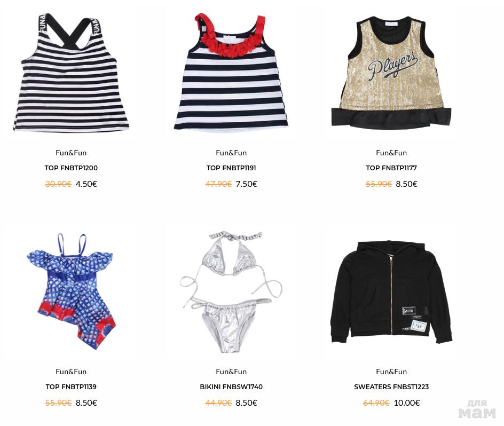The width and height of the screenshot is (504, 426).
Task: Click the 10.00€ sweater sale price
Action: [407, 403]
